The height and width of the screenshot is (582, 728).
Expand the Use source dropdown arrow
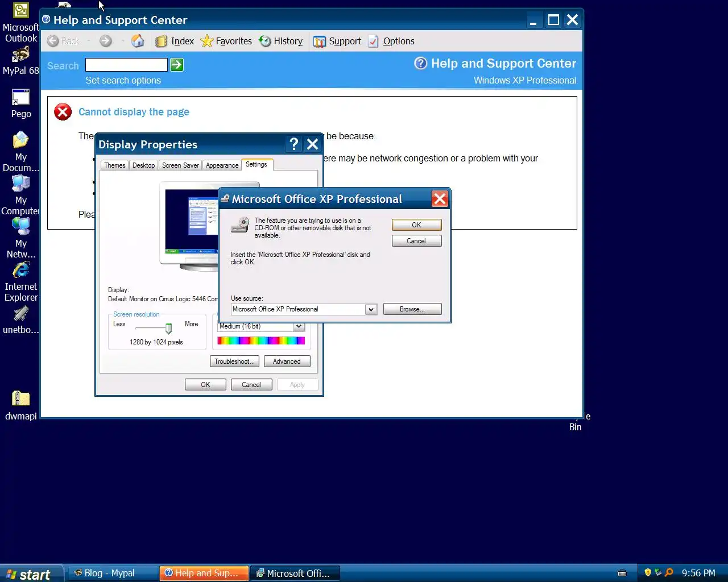pos(371,309)
